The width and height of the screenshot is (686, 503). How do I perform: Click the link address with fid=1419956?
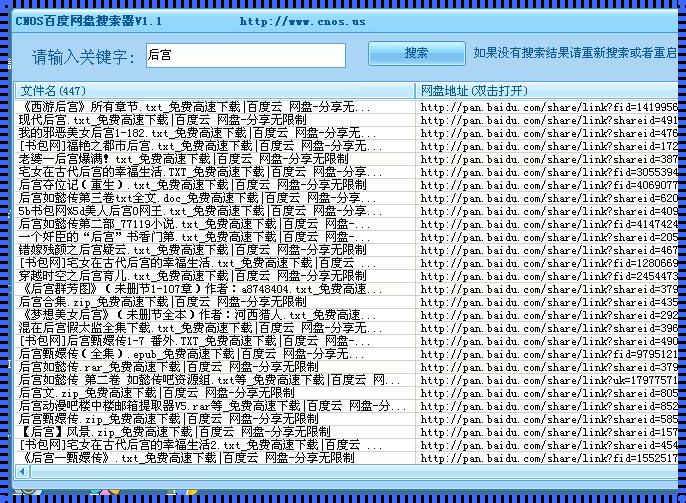(x=549, y=107)
